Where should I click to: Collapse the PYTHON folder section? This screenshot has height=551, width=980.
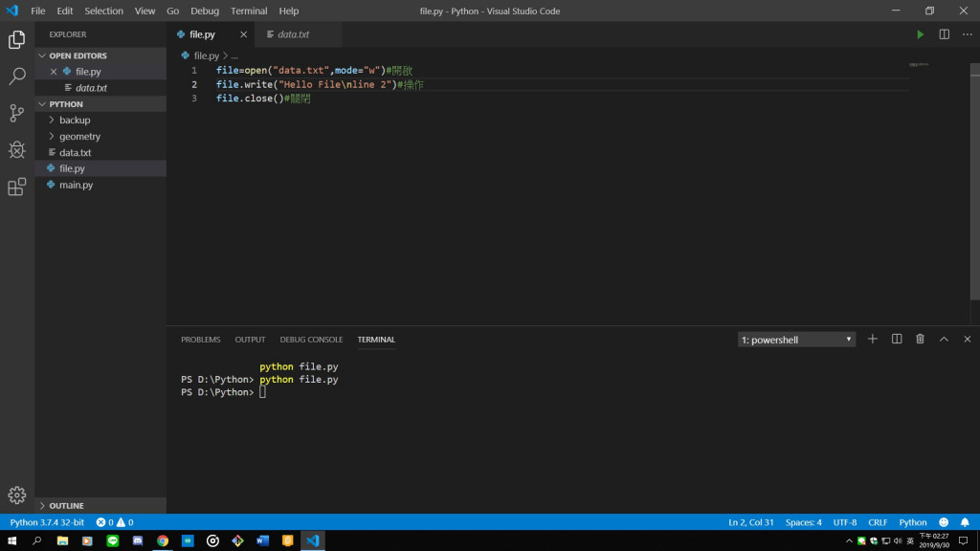click(x=100, y=104)
